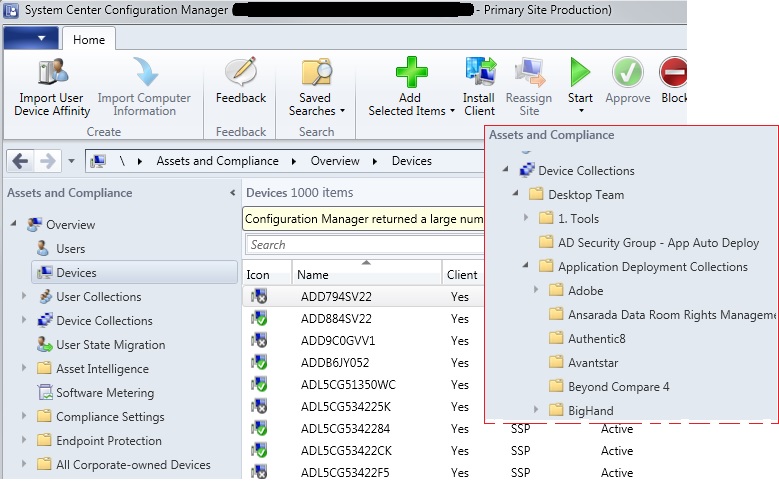Viewport: 779px width, 482px height.
Task: Select device ADL5CG51350WC in list
Action: click(x=348, y=385)
